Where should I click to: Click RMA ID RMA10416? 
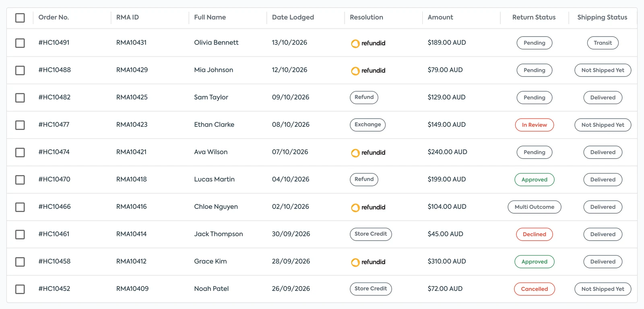[x=132, y=207]
